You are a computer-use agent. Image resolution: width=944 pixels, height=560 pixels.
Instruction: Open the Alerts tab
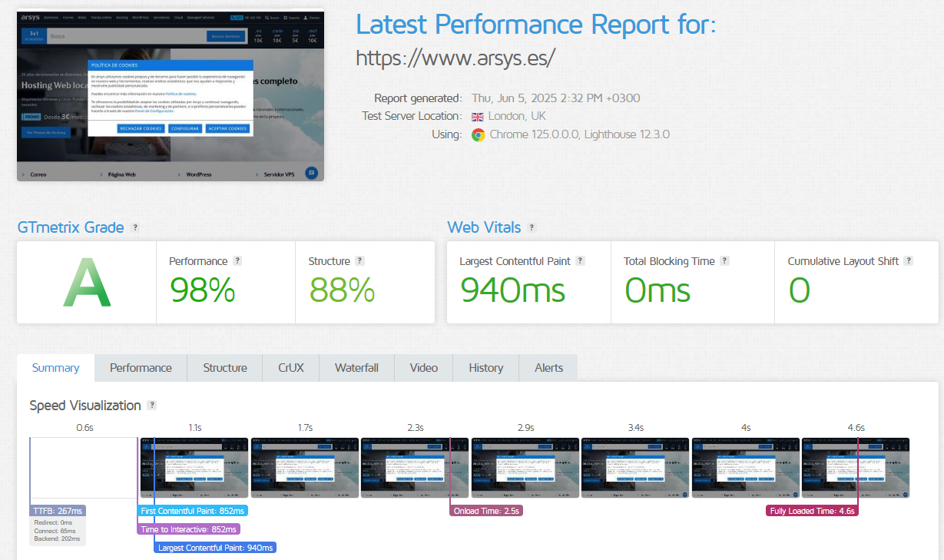coord(548,368)
